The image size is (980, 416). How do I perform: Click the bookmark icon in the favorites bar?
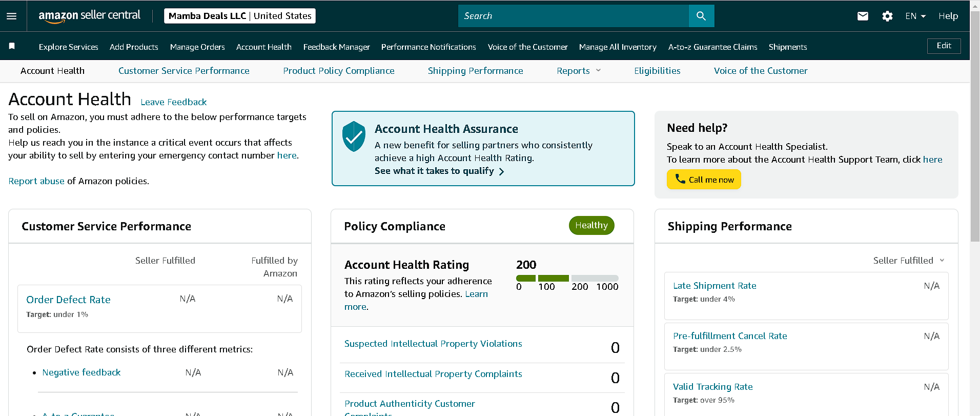coord(12,46)
